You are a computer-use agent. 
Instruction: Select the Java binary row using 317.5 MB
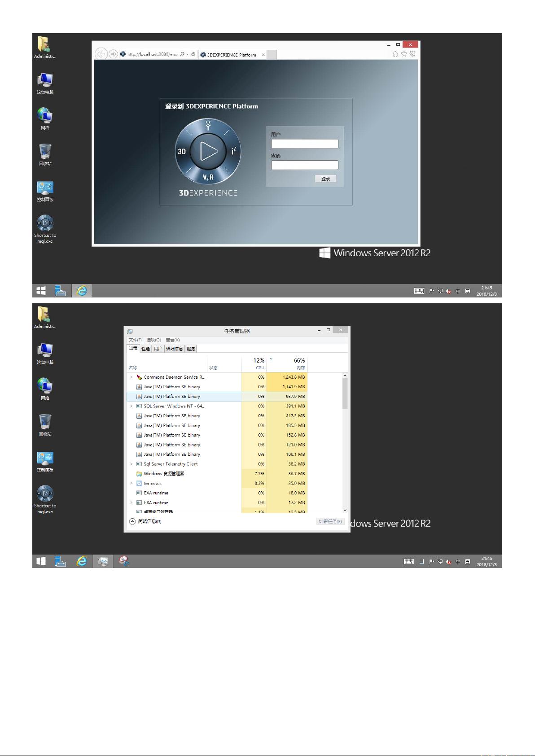(x=217, y=416)
